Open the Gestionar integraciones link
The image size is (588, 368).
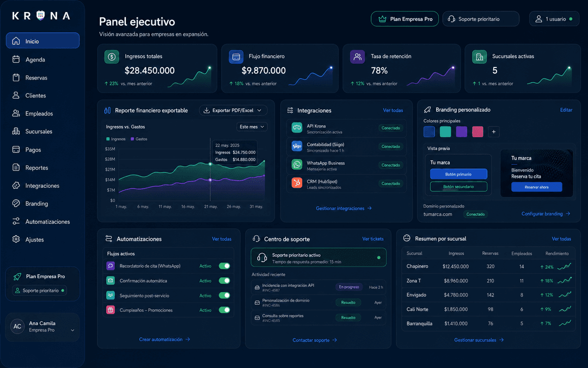[x=344, y=208]
